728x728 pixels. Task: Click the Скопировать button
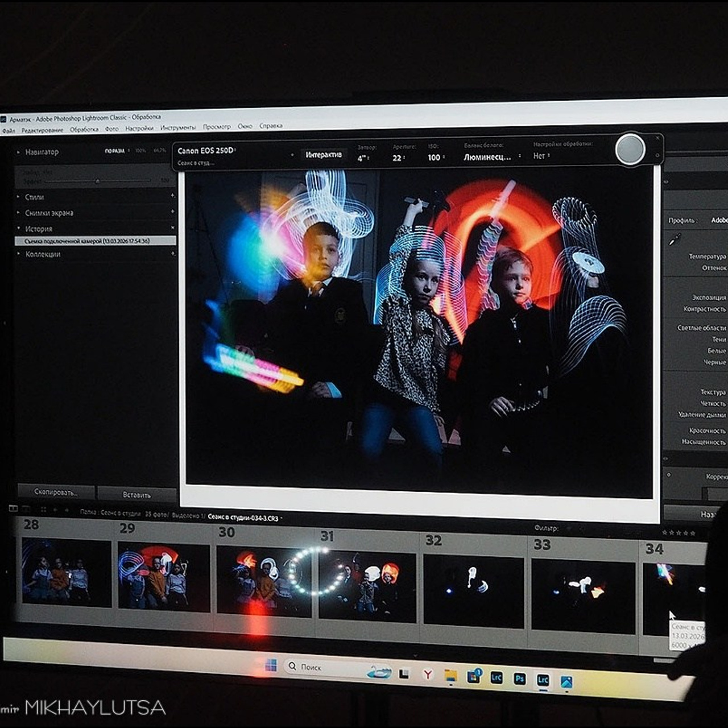(56, 492)
